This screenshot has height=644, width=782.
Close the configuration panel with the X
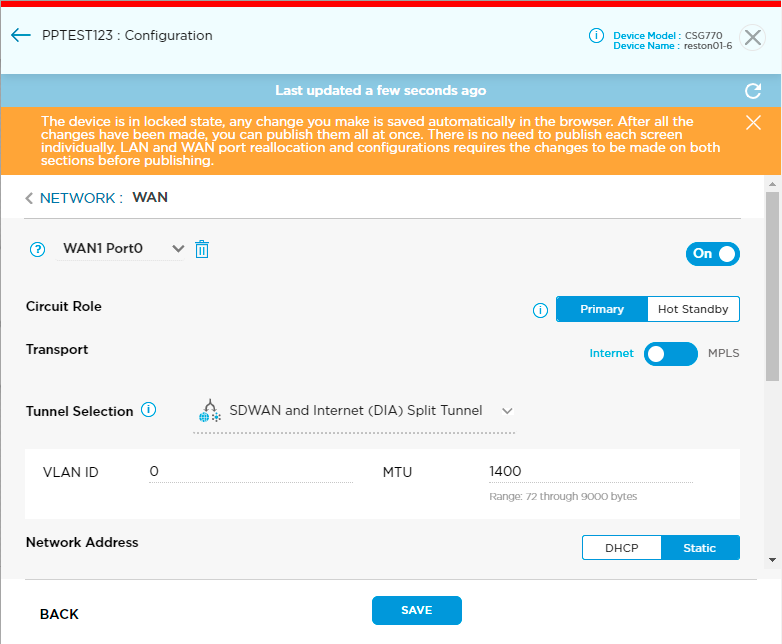(753, 37)
